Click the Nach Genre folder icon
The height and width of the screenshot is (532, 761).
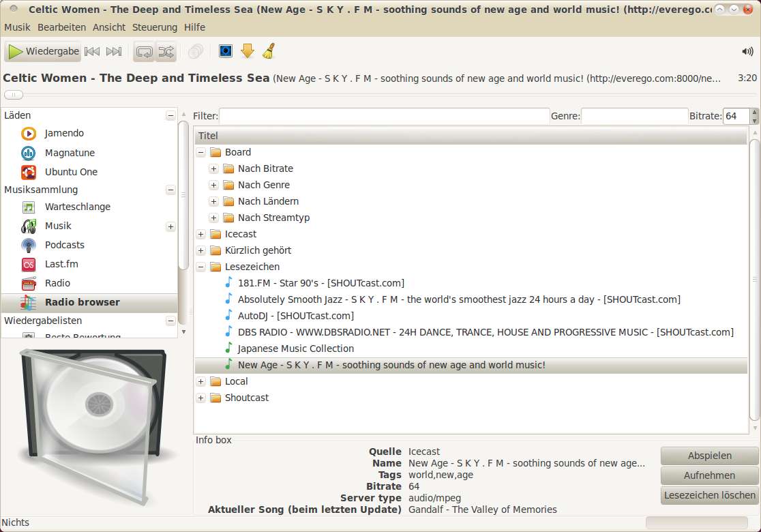[x=228, y=186]
